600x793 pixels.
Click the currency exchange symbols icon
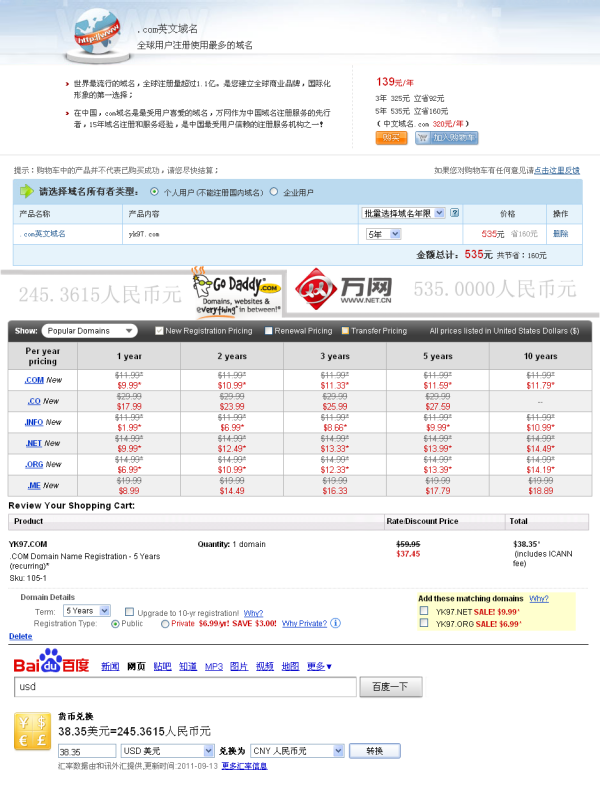pos(32,731)
